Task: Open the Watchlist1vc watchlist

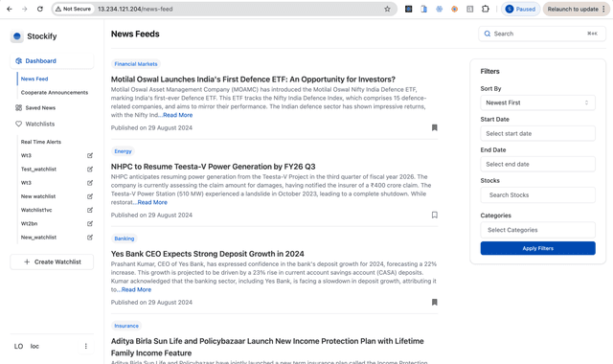Action: (36, 210)
